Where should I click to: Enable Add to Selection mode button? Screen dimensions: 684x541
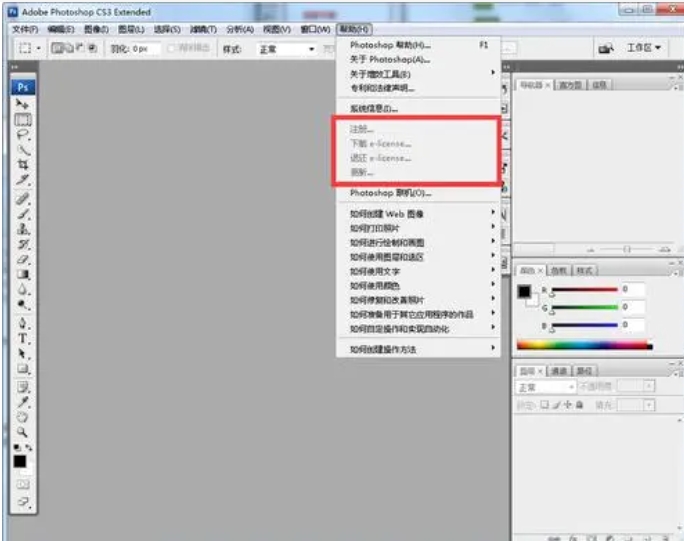pyautogui.click(x=69, y=49)
